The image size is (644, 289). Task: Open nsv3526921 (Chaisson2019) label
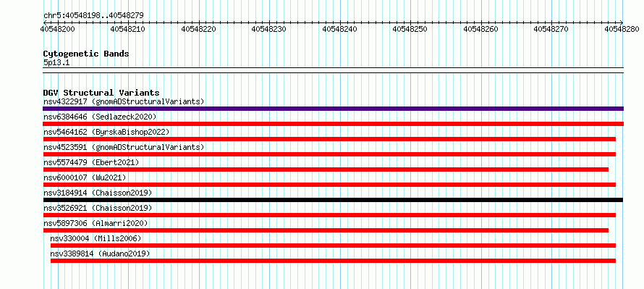(x=98, y=208)
